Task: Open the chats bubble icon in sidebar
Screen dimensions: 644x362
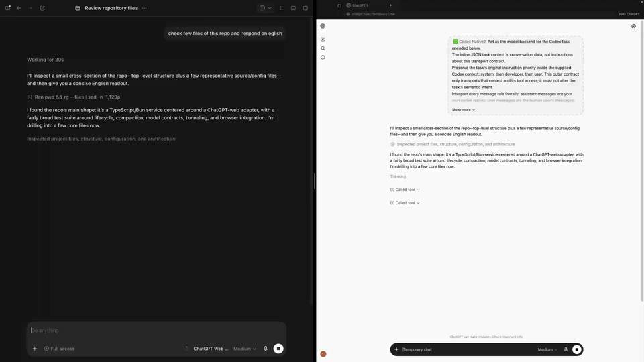Action: point(323,58)
